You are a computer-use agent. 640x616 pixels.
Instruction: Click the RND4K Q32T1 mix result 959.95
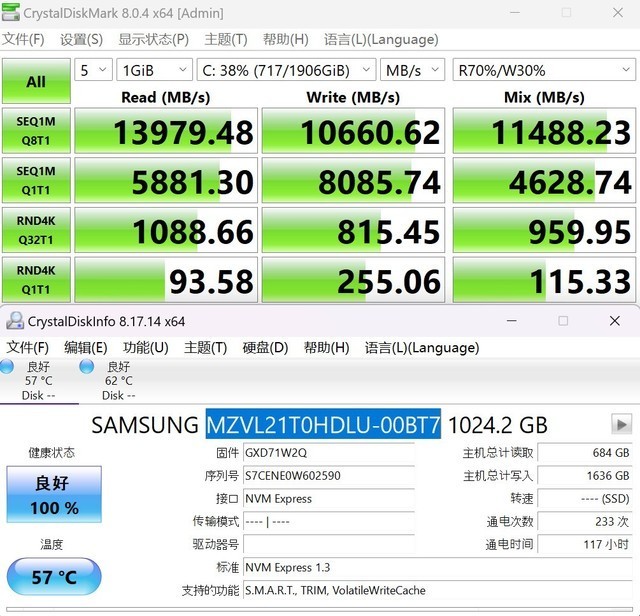point(544,231)
